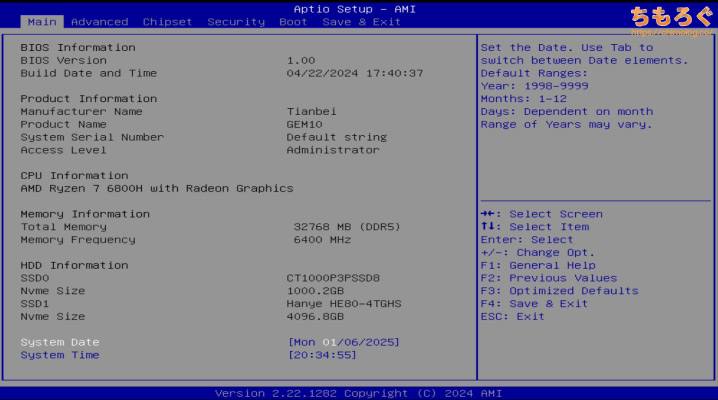The width and height of the screenshot is (718, 400).
Task: Go to the Security tab
Action: coord(236,22)
